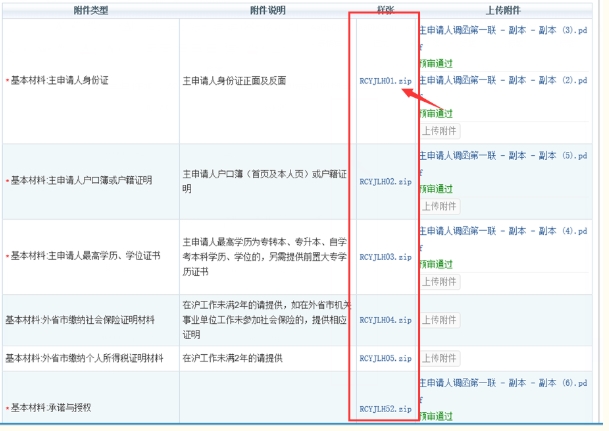609x431 pixels.
Task: Upload attachment for 外省市缴纳个人所得税证明材料
Action: pyautogui.click(x=439, y=357)
